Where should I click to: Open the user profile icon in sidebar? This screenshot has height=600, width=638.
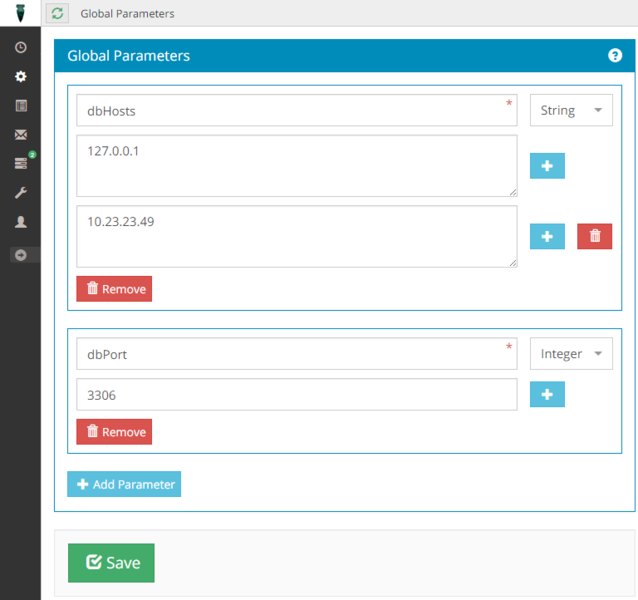[x=21, y=222]
